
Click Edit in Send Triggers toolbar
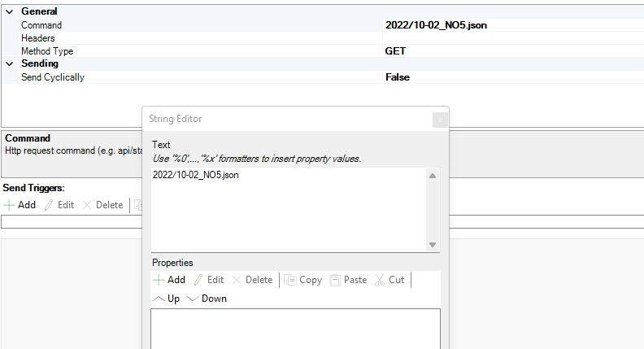(x=59, y=205)
